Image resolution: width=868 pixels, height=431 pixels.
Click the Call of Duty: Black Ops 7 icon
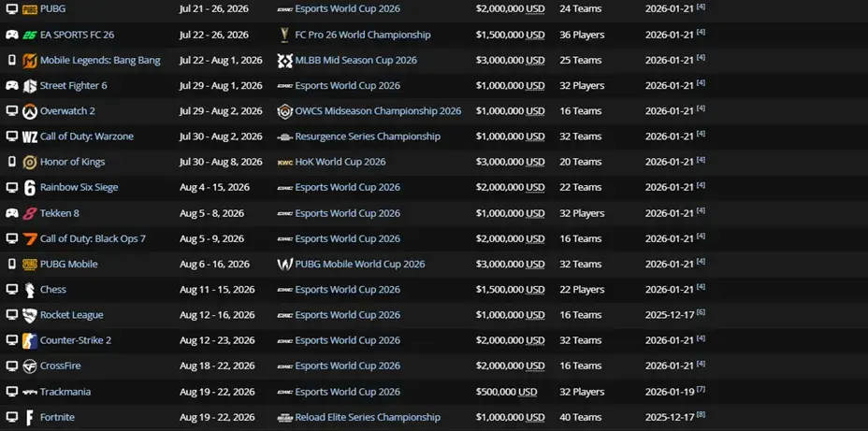30,238
